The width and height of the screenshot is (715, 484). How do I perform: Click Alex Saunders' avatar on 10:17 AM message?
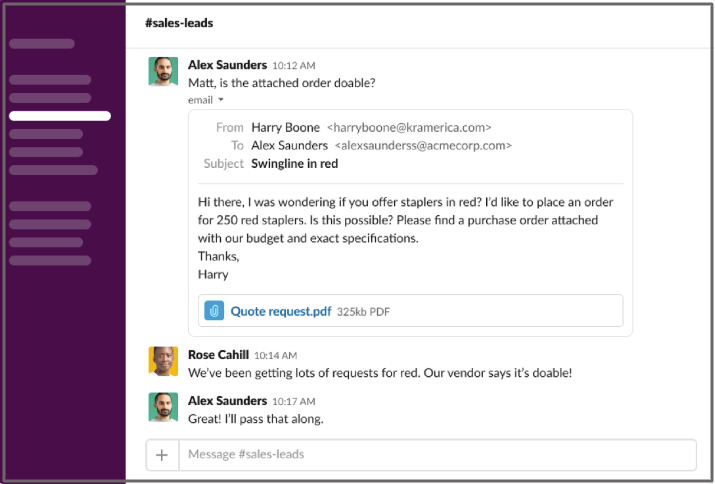(163, 407)
